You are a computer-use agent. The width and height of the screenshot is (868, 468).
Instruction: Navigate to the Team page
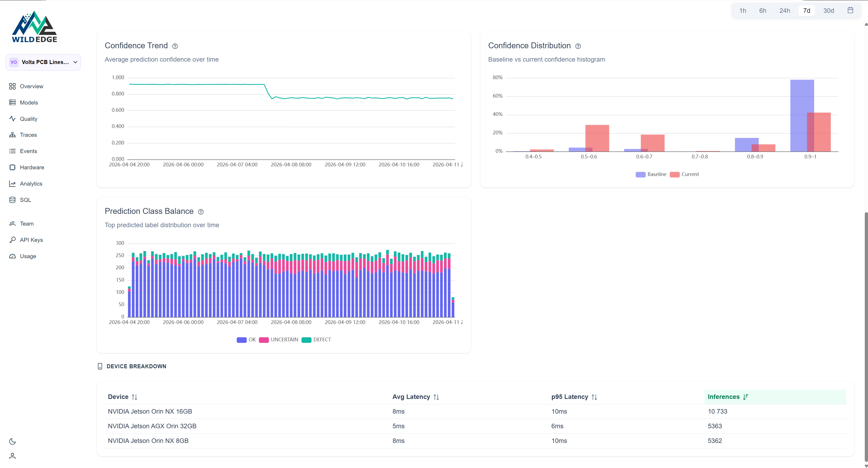27,223
